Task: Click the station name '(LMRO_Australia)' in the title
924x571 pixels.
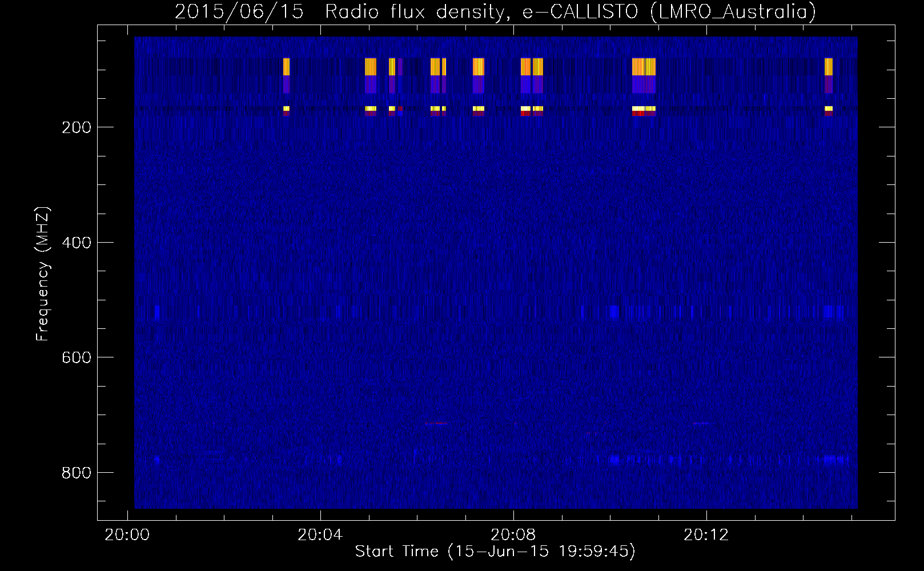Action: 733,11
